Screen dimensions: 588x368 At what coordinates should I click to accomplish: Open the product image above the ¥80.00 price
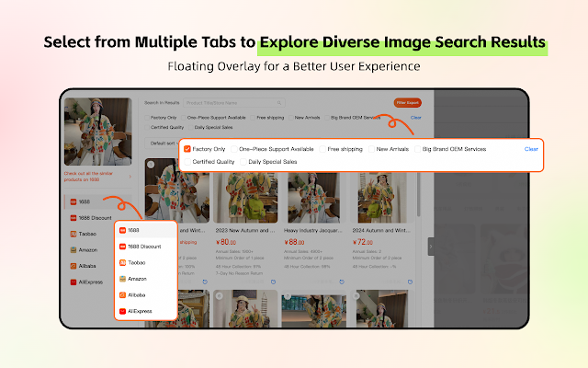coord(245,198)
